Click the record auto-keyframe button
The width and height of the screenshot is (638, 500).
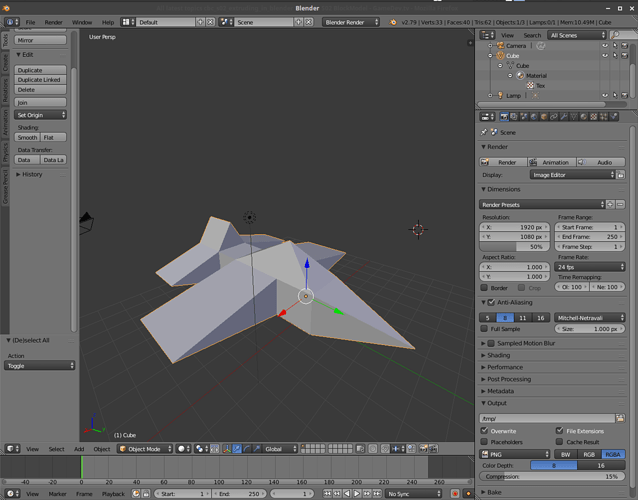click(455, 493)
